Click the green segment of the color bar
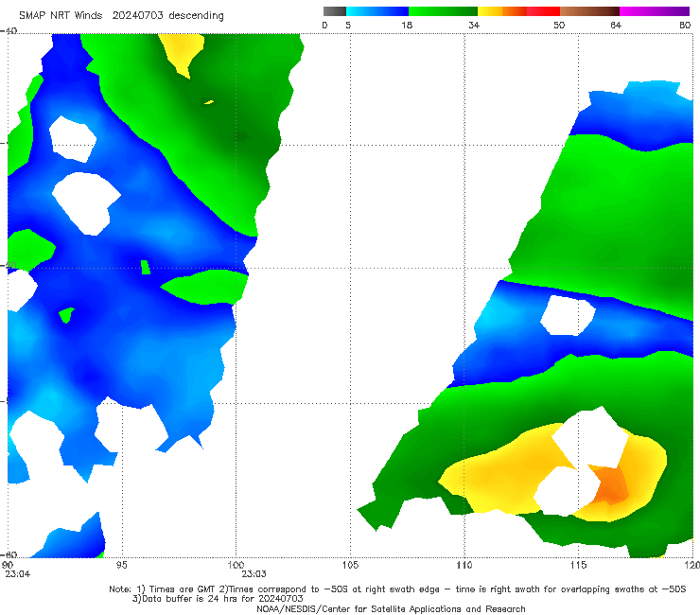The width and height of the screenshot is (700, 615). pyautogui.click(x=443, y=11)
